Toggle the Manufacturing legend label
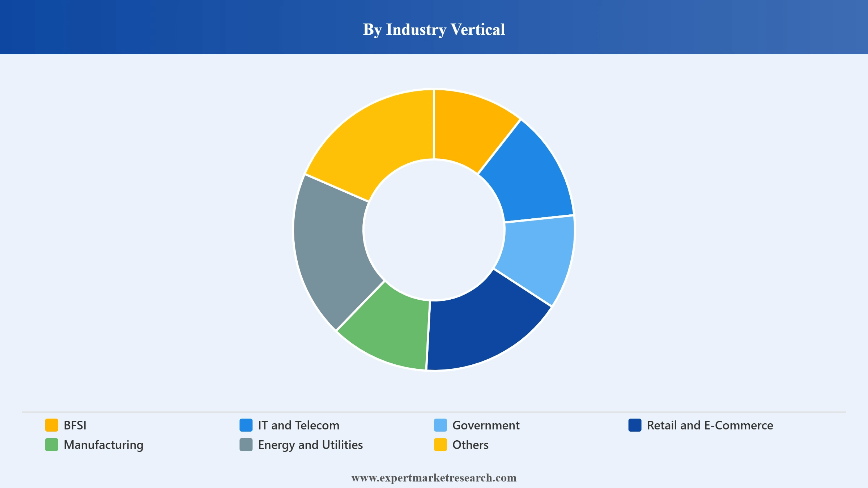 (103, 445)
